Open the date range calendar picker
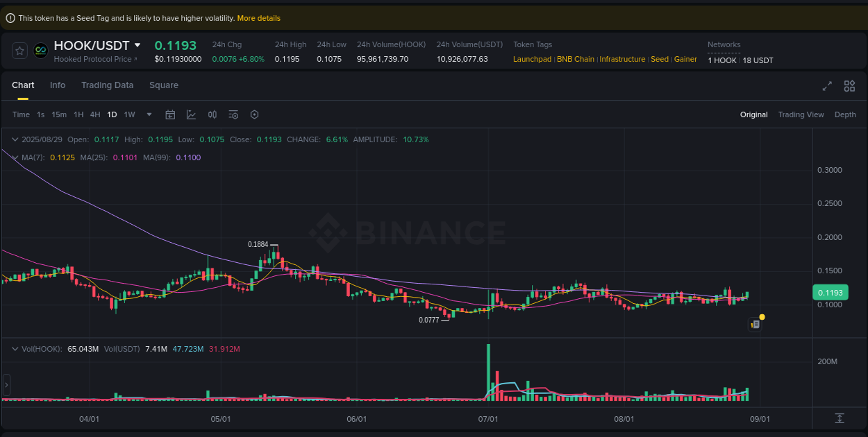Screen dimensions: 868x437 (170, 114)
